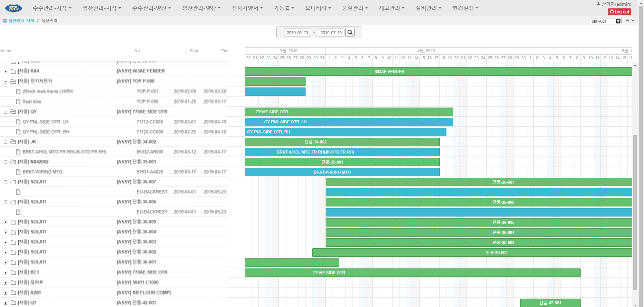Click the upward chevron next to DEFAULT
Image resolution: width=644 pixels, height=307 pixels.
coord(627,20)
